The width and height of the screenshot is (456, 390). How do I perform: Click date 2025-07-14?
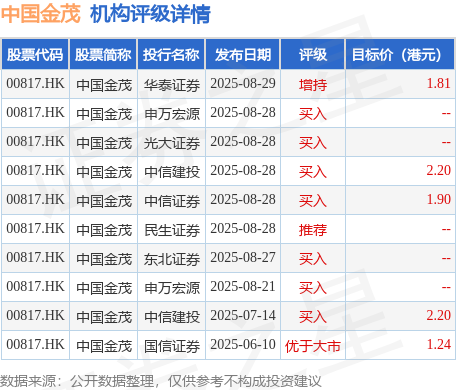click(243, 315)
